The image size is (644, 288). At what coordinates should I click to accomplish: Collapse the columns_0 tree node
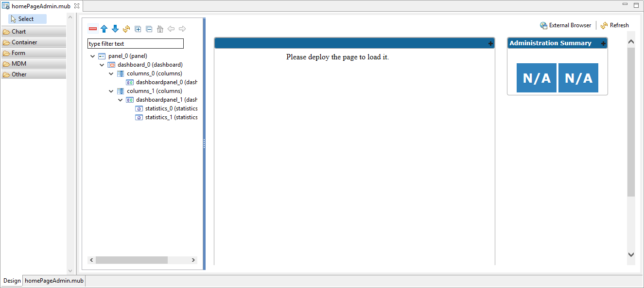[111, 73]
